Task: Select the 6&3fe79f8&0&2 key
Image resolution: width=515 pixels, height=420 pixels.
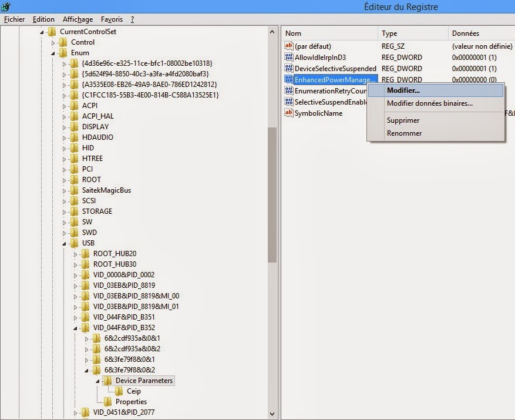Action: click(130, 369)
